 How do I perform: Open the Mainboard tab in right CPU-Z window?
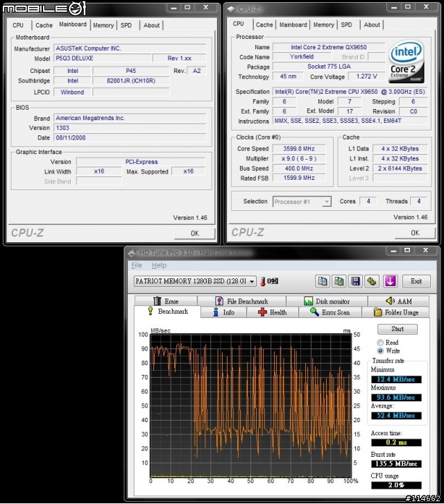pos(293,25)
